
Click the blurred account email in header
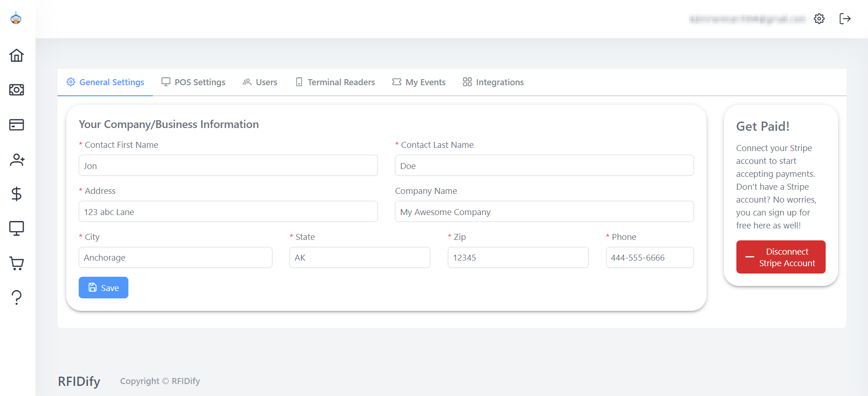click(747, 19)
